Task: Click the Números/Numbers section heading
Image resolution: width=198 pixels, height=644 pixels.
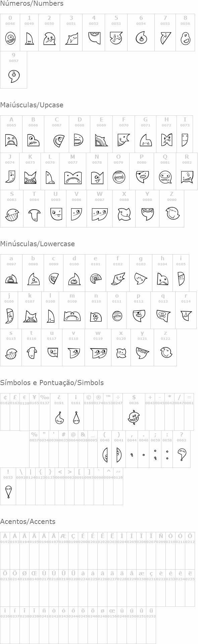Action: coord(32,4)
